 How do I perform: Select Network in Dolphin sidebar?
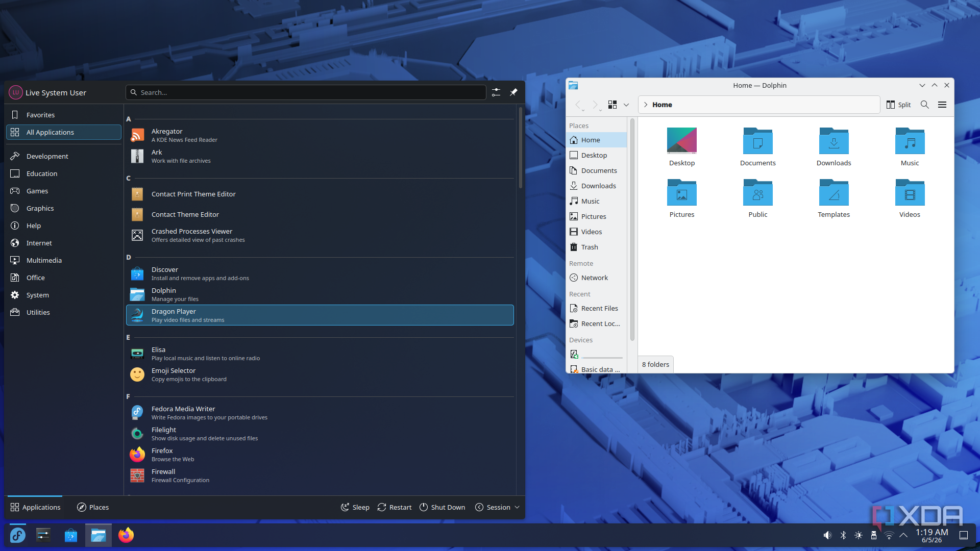pos(596,278)
